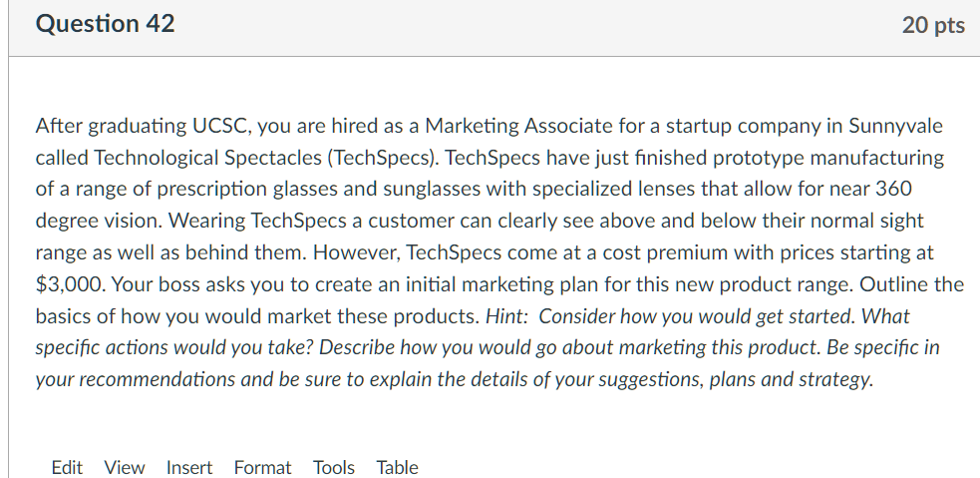Open the Edit menu
Screen dimensions: 980x478
(67, 467)
